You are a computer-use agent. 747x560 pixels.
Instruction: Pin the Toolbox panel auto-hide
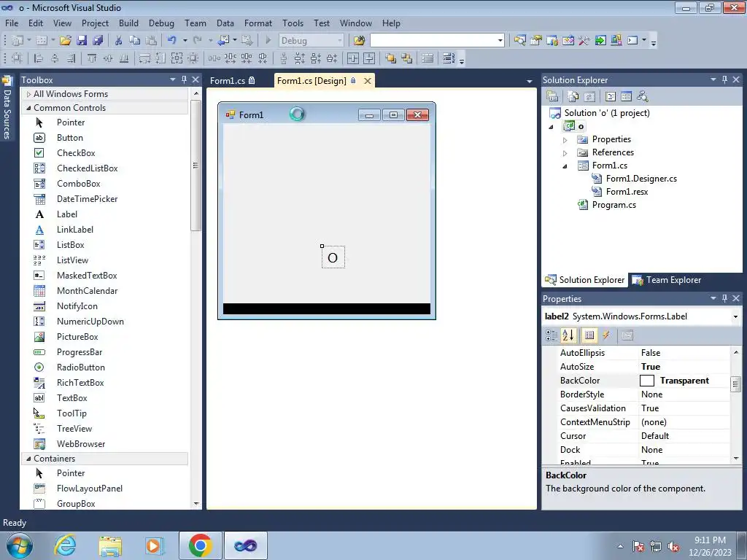(184, 79)
